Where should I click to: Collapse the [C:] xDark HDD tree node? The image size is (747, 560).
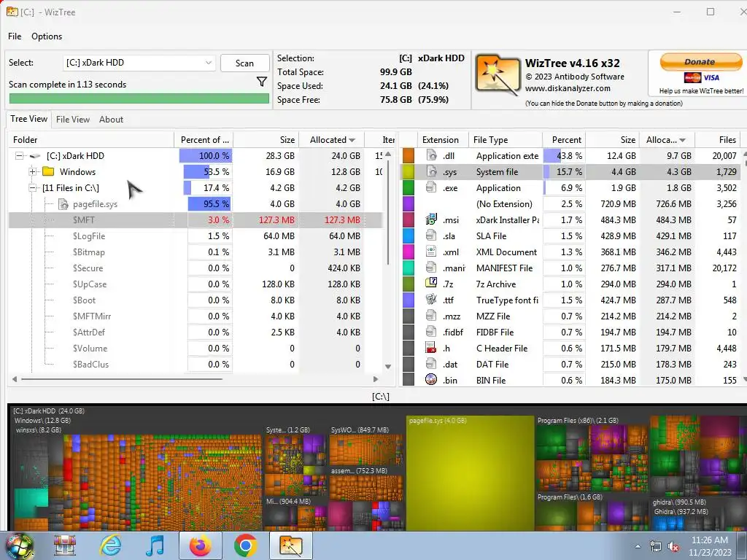point(20,156)
